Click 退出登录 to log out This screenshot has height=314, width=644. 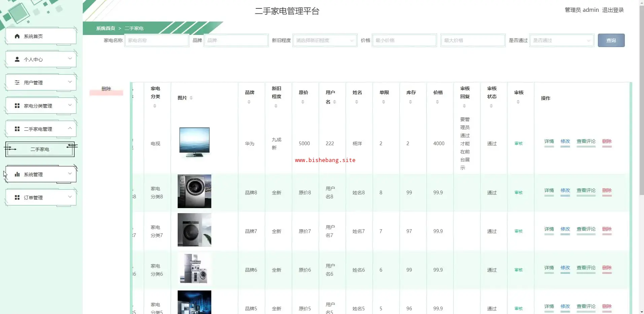(613, 10)
